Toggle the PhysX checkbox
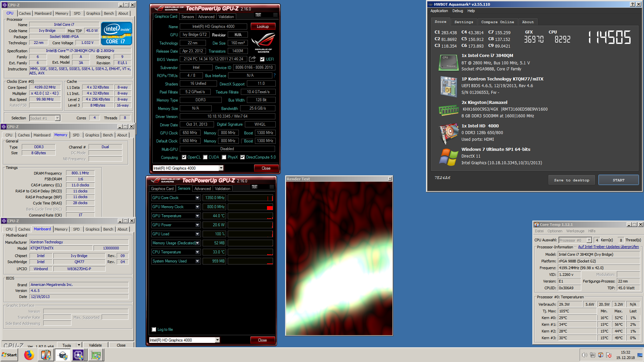The height and width of the screenshot is (362, 644). 224,157
